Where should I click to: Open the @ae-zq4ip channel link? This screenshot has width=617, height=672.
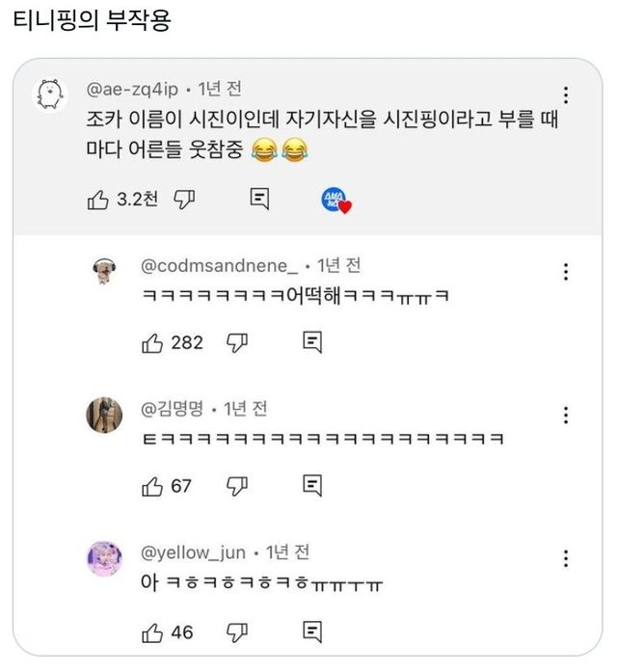coord(133,90)
